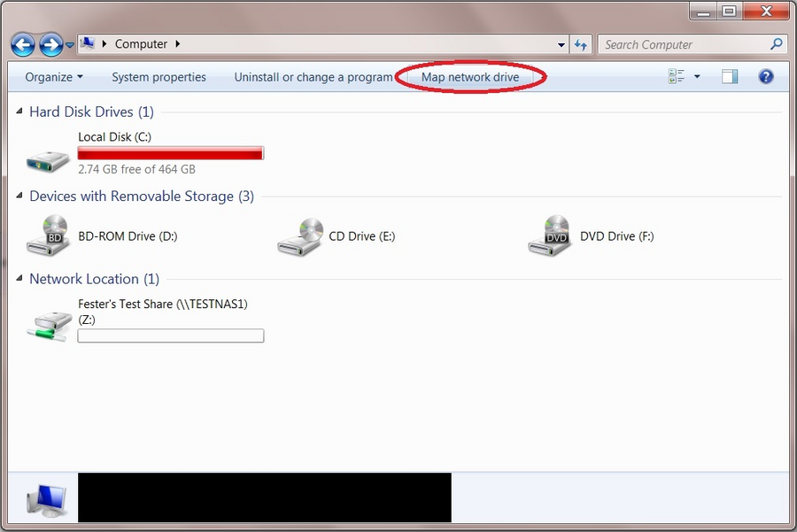797x532 pixels.
Task: Open Fester's Test Share network drive icon
Action: coord(48,325)
